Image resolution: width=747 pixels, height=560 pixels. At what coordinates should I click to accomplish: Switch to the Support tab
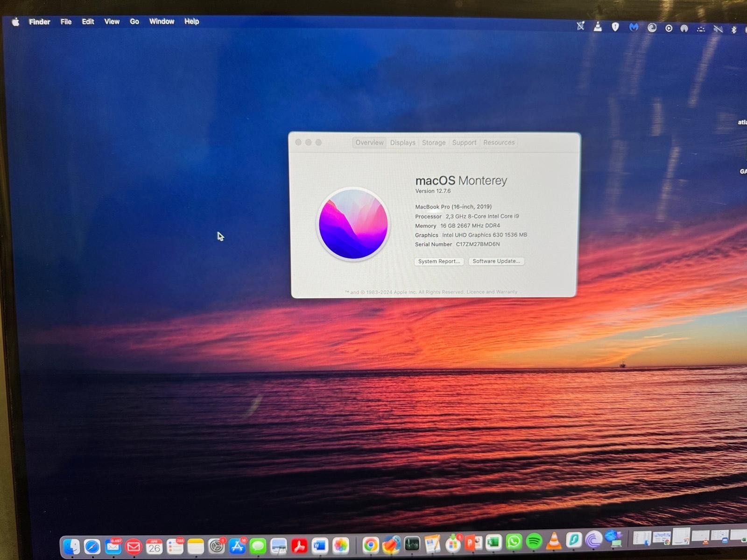point(464,142)
